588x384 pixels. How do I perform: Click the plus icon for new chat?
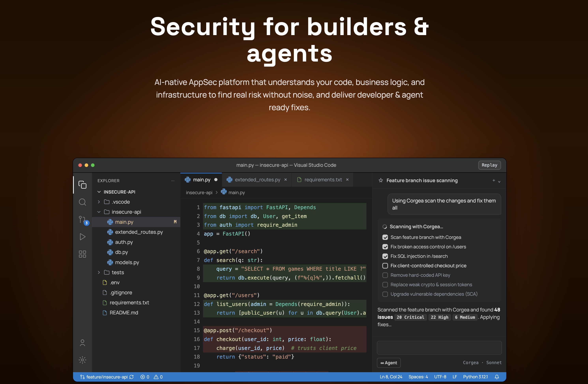point(494,180)
